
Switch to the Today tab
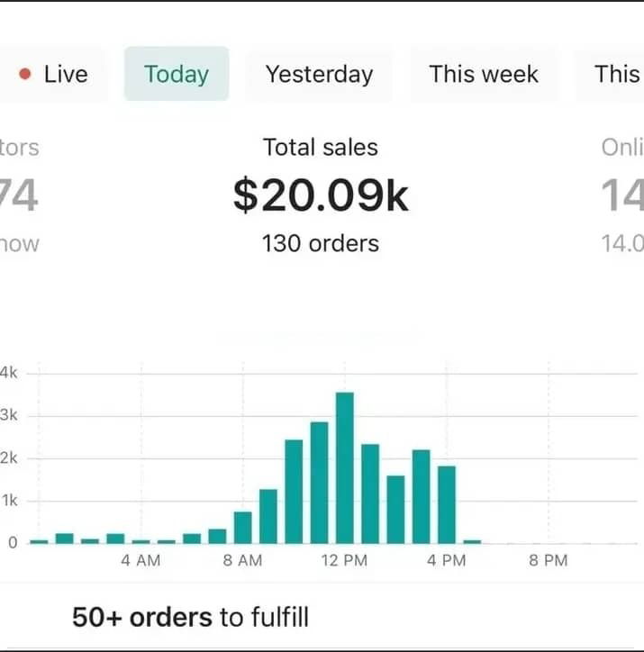(177, 74)
